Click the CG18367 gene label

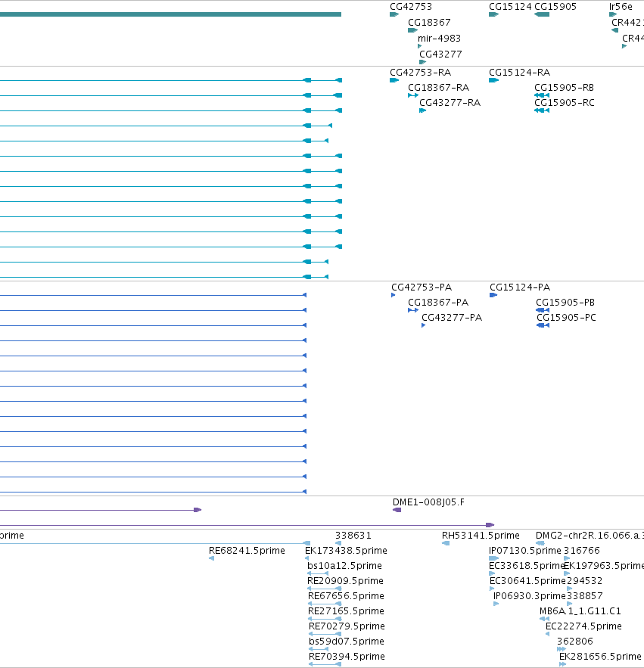[429, 23]
